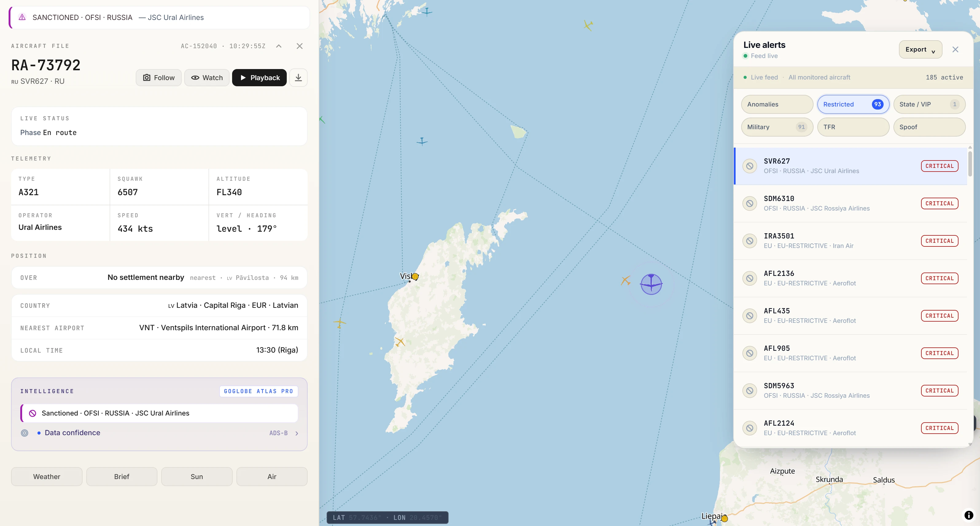Click the data confidence target icon
Viewport: 980px width, 526px height.
[24, 433]
